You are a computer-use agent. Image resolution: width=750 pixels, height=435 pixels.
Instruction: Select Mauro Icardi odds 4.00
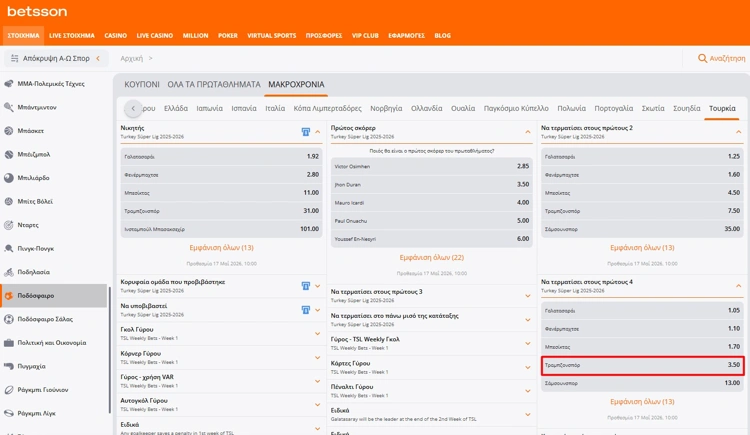coord(431,202)
